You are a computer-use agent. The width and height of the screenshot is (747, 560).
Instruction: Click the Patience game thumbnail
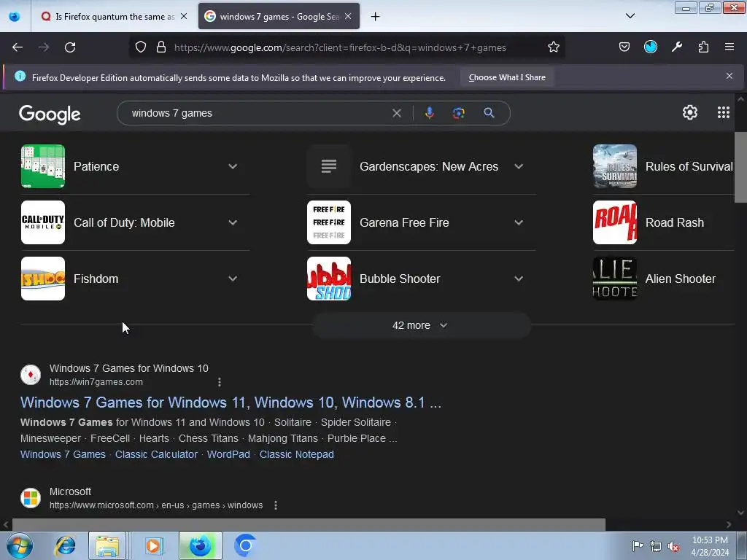click(x=43, y=166)
